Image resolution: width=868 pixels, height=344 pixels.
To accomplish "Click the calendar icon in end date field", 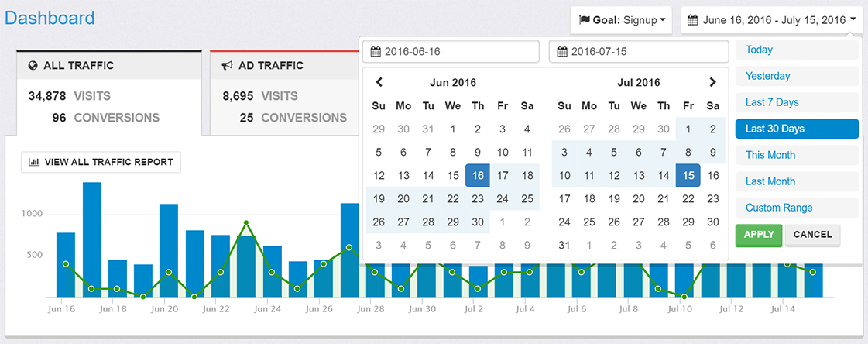I will [x=562, y=52].
